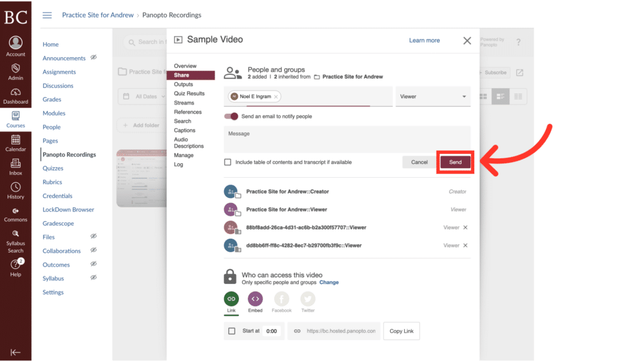This screenshot has height=362, width=644.
Task: Open Commons in global navigation
Action: (x=16, y=214)
